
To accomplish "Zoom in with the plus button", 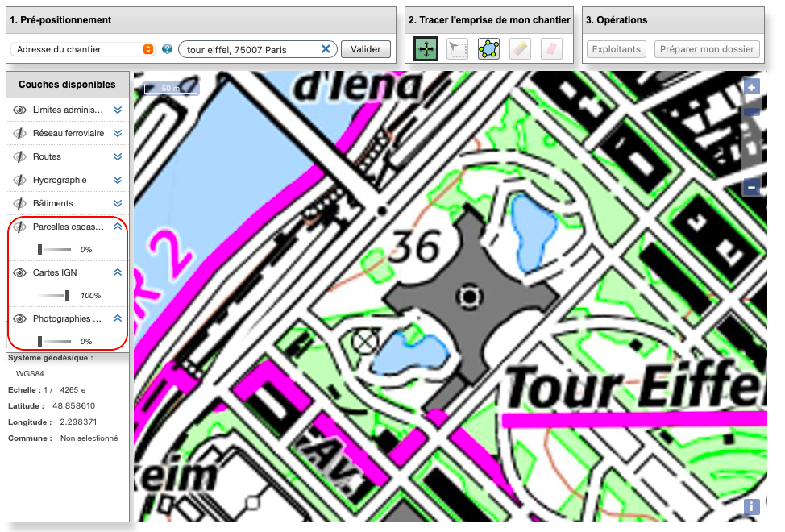I will (751, 87).
